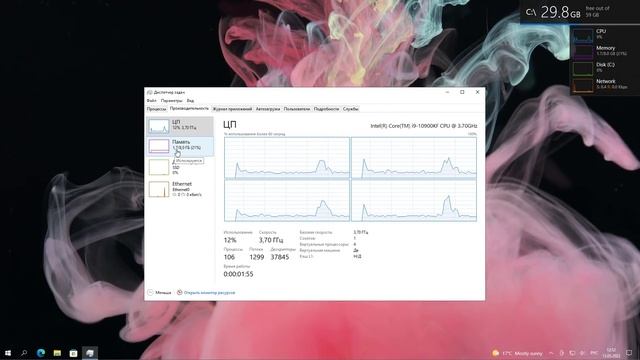Maximize the Task Manager window
This screenshot has width=640, height=360.
462,92
